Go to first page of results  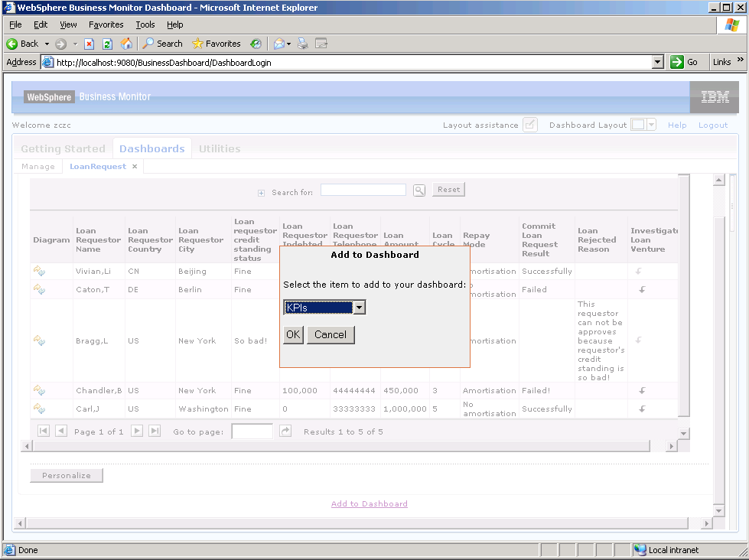pos(44,431)
